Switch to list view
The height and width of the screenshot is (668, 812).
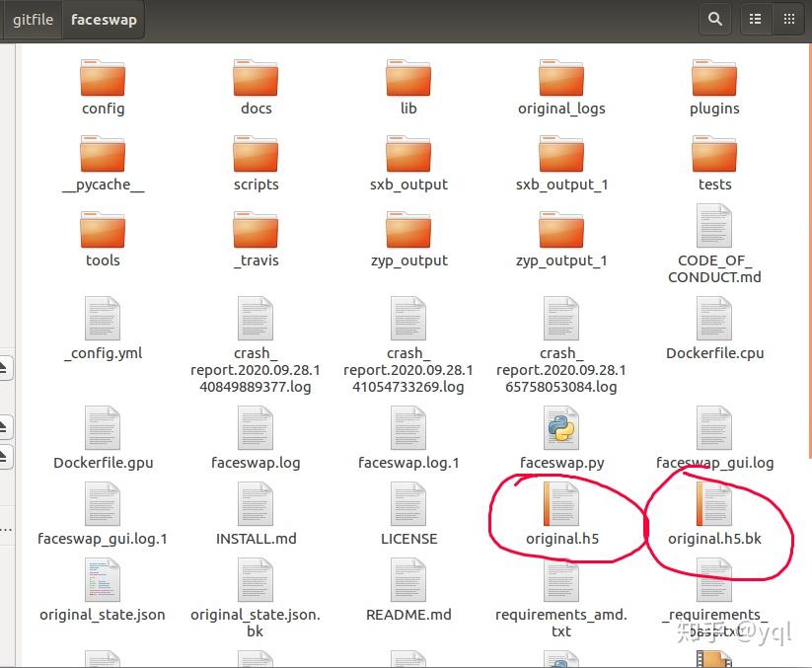coord(756,19)
